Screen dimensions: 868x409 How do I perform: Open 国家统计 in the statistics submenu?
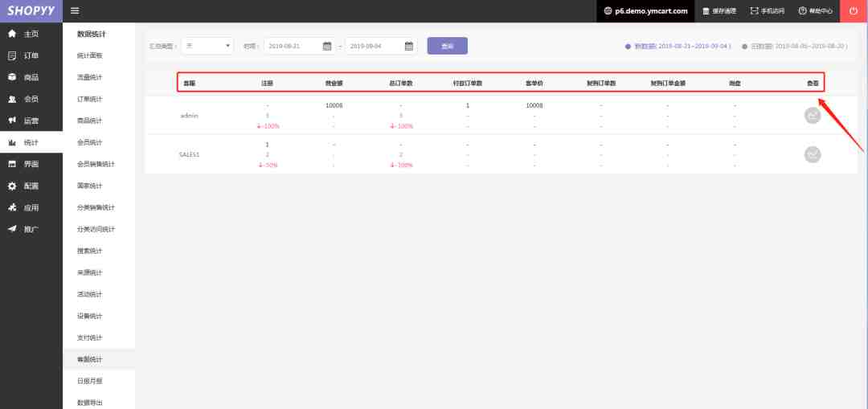tap(90, 186)
